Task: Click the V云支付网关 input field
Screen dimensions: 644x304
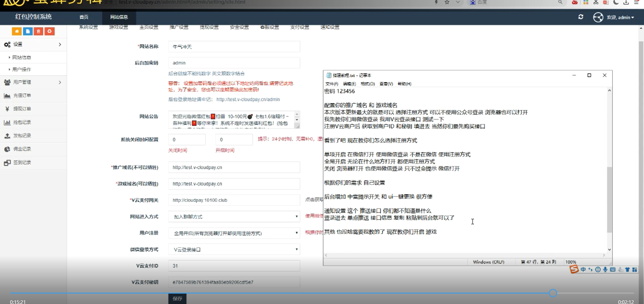Action: click(234, 200)
